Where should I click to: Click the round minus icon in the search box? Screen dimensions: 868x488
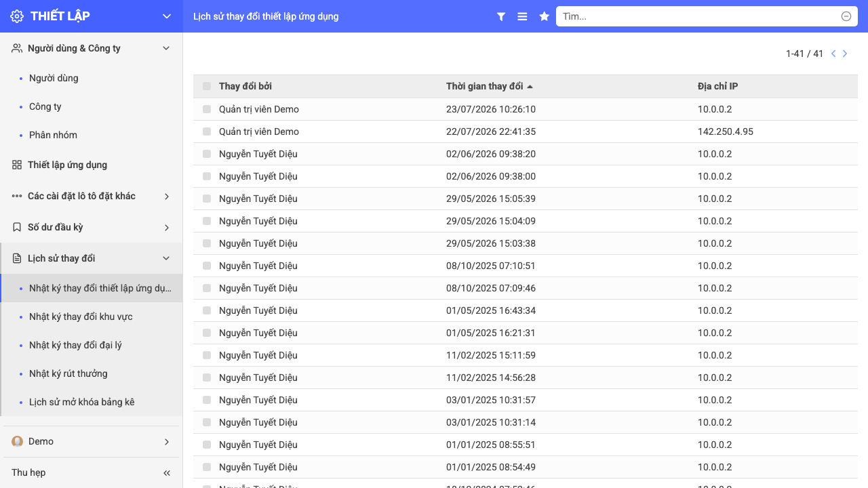pyautogui.click(x=846, y=16)
